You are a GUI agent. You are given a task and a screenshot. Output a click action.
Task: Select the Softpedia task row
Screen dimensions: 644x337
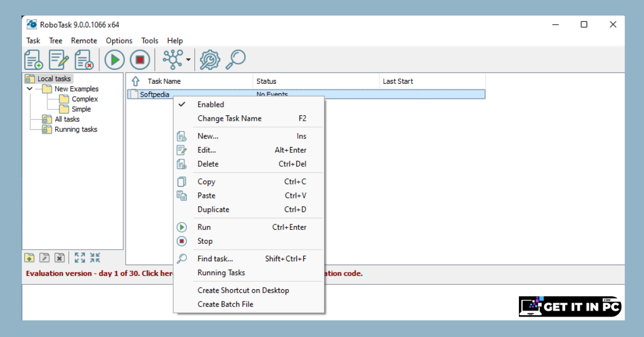[x=306, y=94]
